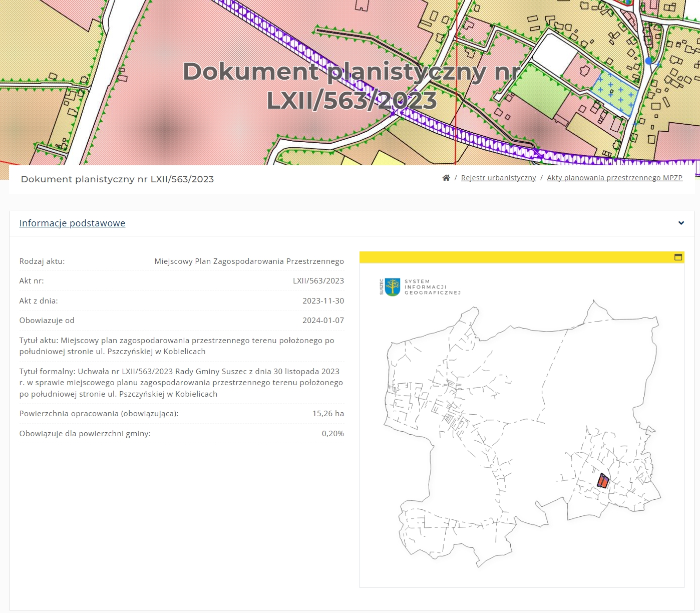The image size is (700, 613).
Task: Click the large banner heading text
Action: click(352, 86)
